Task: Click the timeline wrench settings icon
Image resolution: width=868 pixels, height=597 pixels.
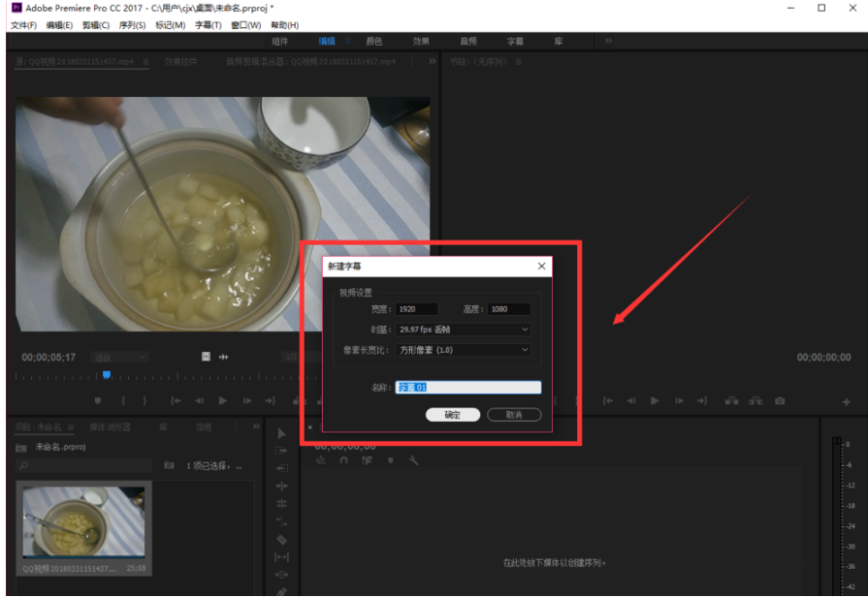Action: coord(413,460)
